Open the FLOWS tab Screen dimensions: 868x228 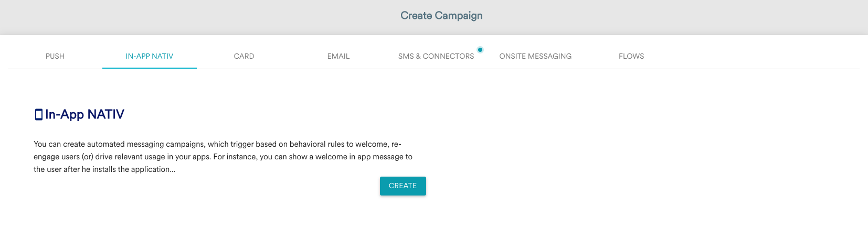pyautogui.click(x=631, y=56)
